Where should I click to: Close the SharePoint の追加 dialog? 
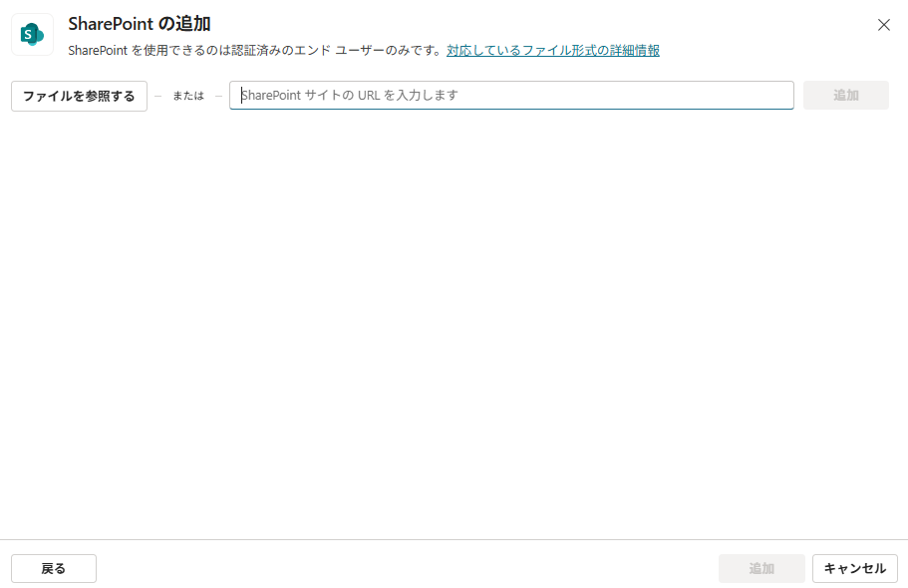[x=884, y=25]
